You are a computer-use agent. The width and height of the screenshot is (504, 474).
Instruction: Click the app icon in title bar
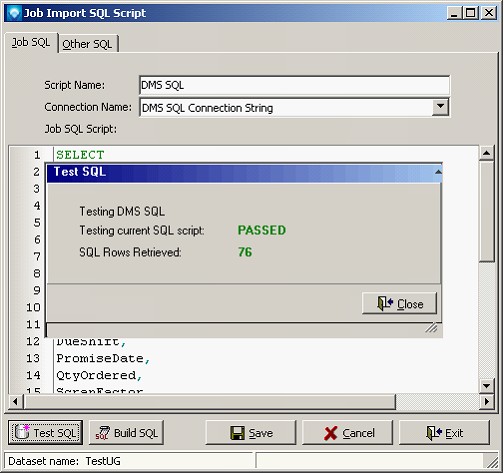[x=14, y=13]
